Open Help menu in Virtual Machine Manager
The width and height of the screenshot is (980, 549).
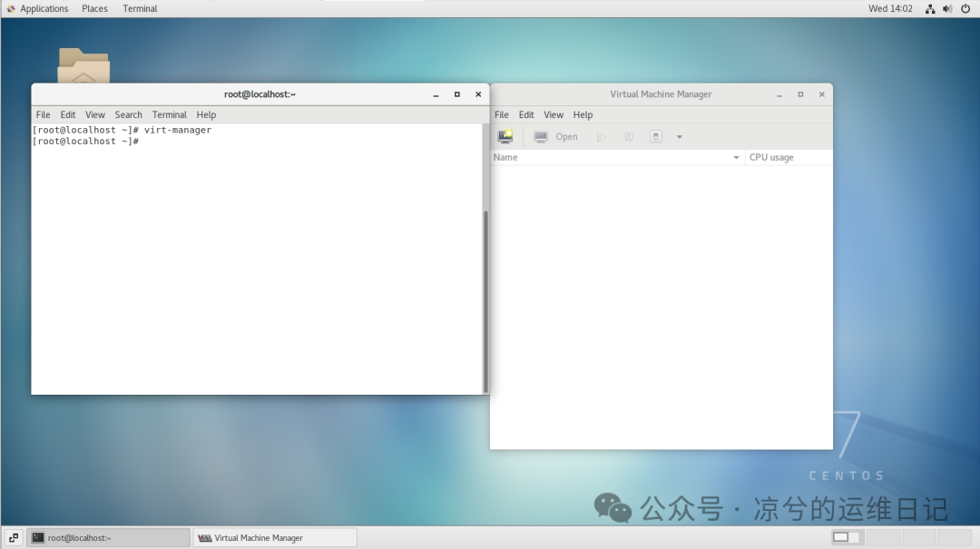(583, 115)
